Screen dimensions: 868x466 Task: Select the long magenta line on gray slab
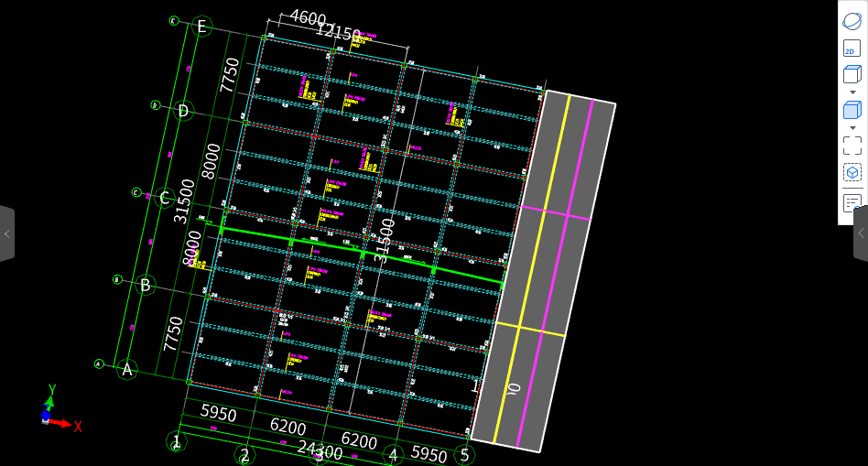555,274
